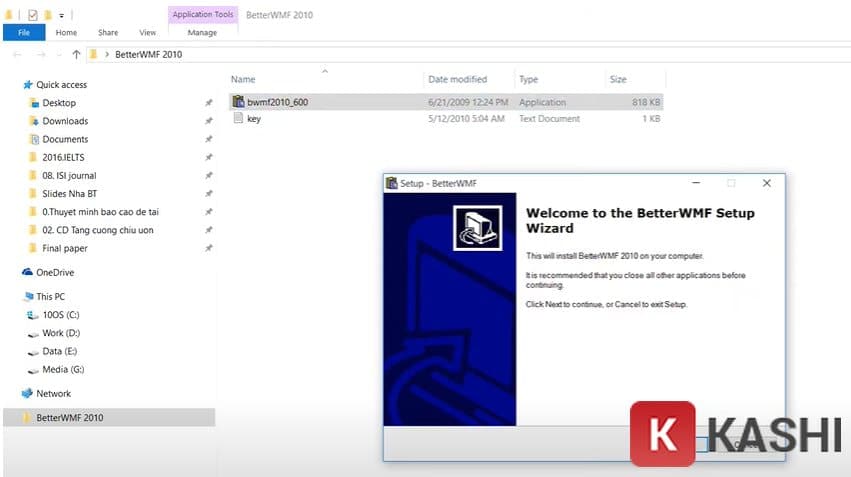Click the Quick access star icon

[27, 85]
